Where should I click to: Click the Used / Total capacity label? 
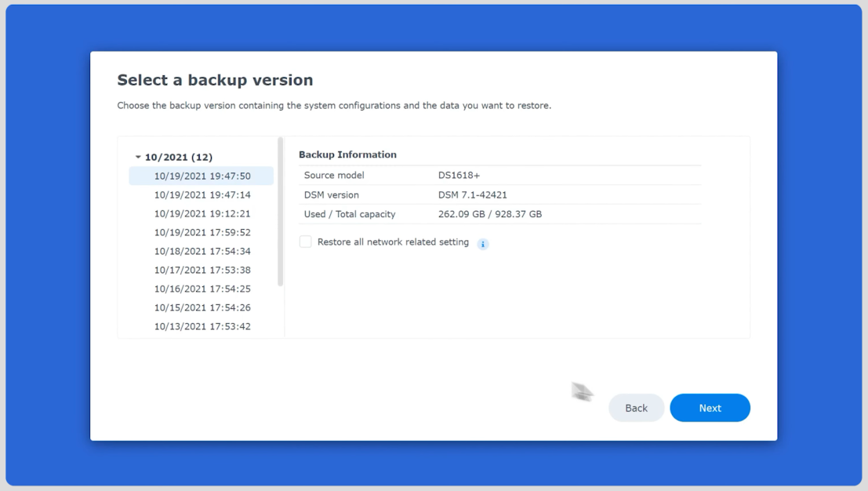click(349, 214)
